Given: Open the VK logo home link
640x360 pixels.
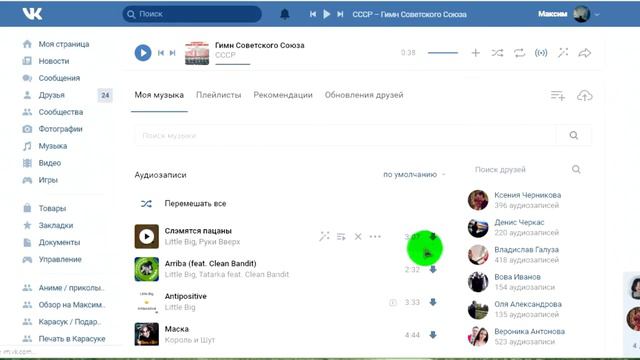Looking at the screenshot, I should point(32,14).
